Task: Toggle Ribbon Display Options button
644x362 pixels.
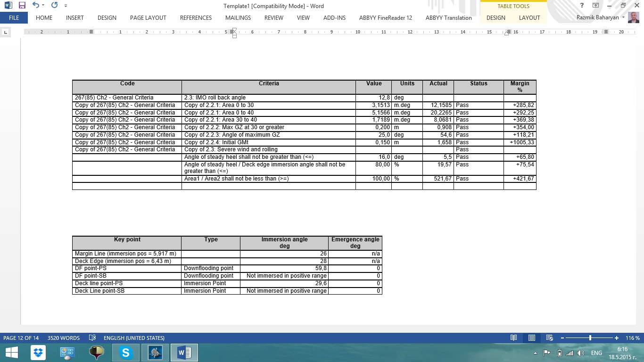Action: coord(596,6)
